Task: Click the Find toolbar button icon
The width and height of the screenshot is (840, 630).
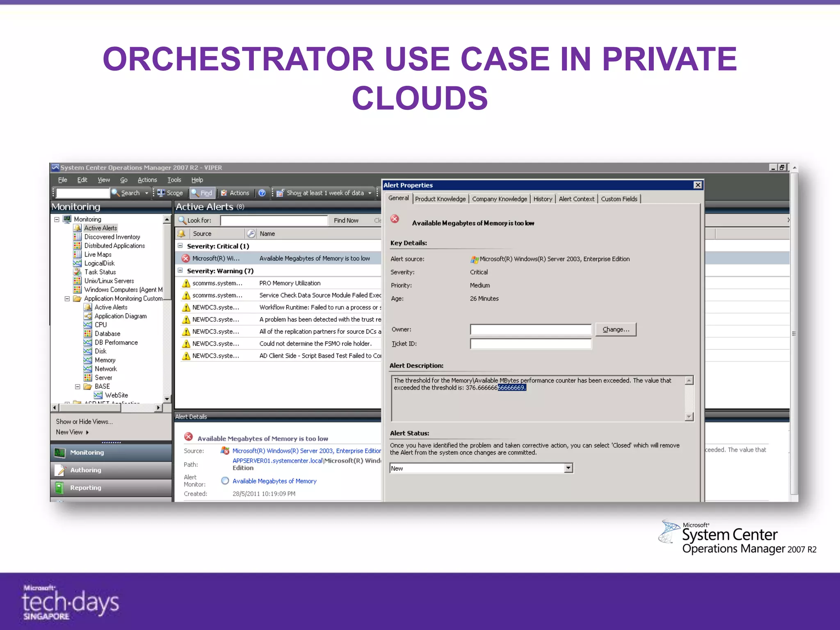Action: point(195,193)
